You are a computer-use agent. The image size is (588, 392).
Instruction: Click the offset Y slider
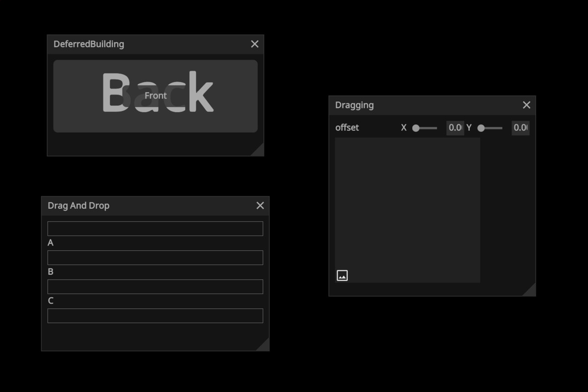point(490,128)
